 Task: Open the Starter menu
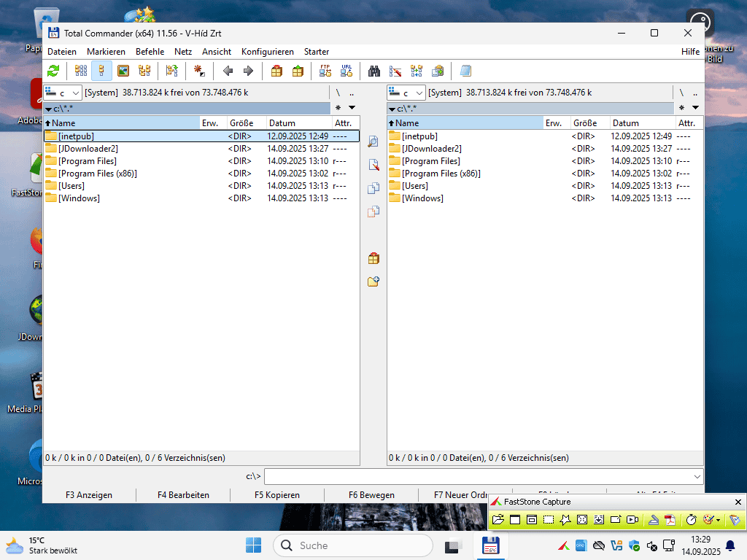tap(317, 52)
